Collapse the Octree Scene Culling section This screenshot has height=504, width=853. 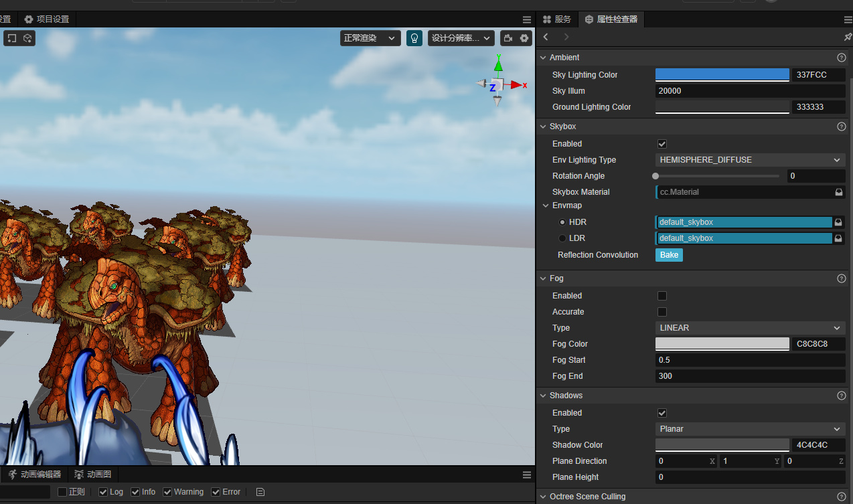tap(542, 497)
